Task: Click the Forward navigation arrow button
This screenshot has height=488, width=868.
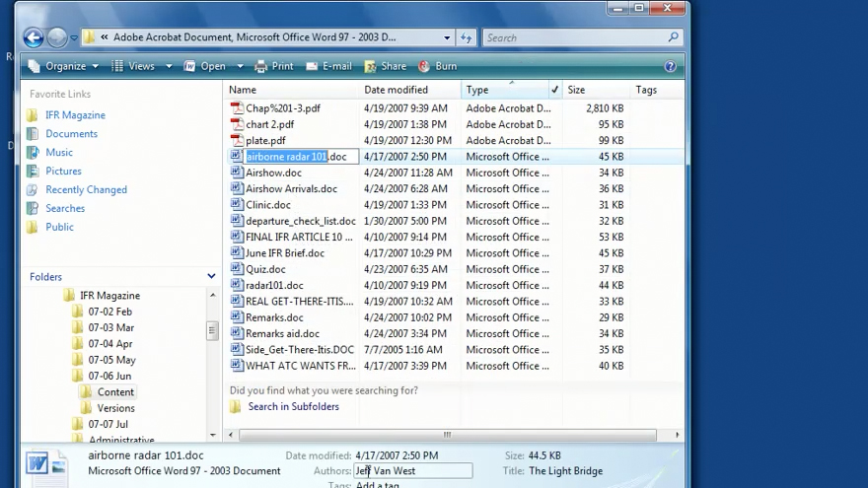Action: click(57, 37)
